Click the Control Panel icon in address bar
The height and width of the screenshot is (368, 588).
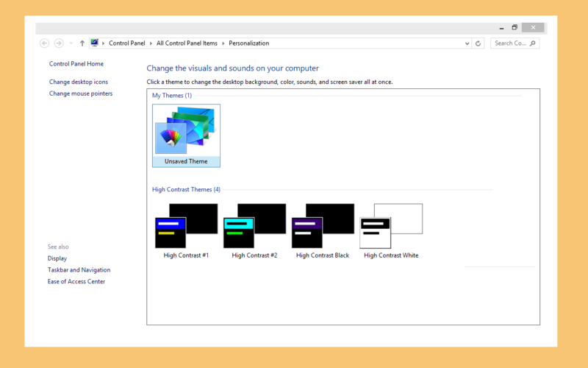click(x=95, y=43)
